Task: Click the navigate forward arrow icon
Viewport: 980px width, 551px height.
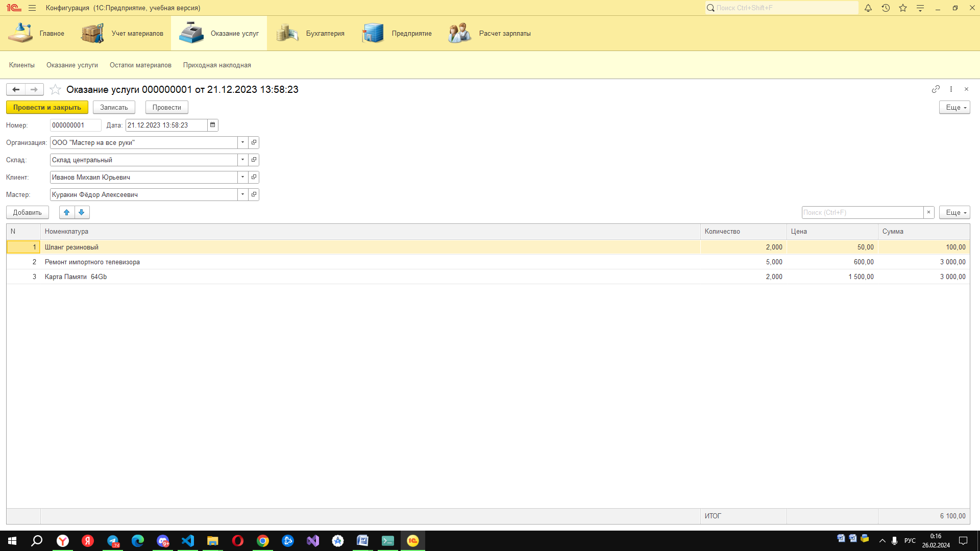Action: [x=34, y=89]
